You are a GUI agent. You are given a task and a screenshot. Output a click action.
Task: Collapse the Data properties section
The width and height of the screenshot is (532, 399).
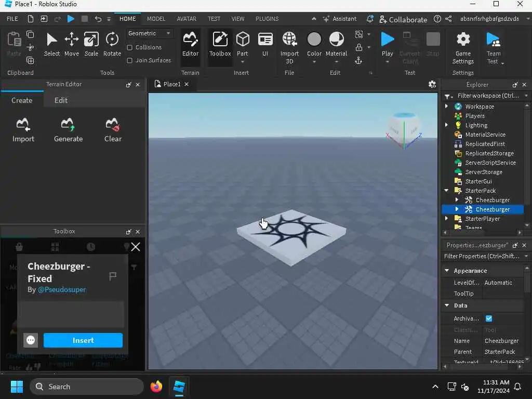(447, 305)
